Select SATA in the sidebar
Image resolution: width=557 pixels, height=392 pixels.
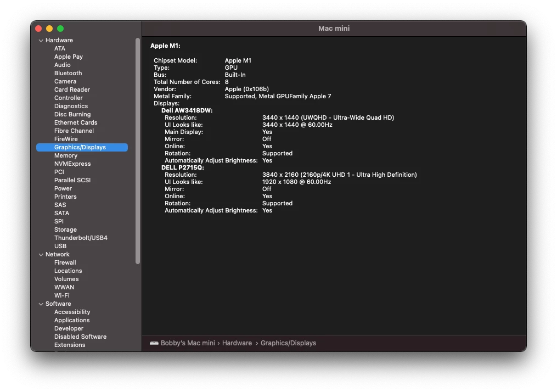[x=62, y=213]
